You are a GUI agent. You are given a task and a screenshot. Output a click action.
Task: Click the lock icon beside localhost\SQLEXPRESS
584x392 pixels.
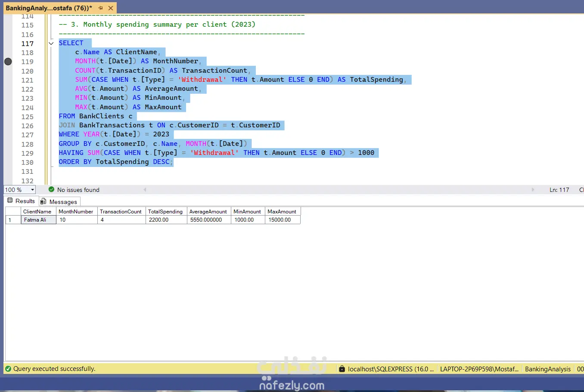342,369
